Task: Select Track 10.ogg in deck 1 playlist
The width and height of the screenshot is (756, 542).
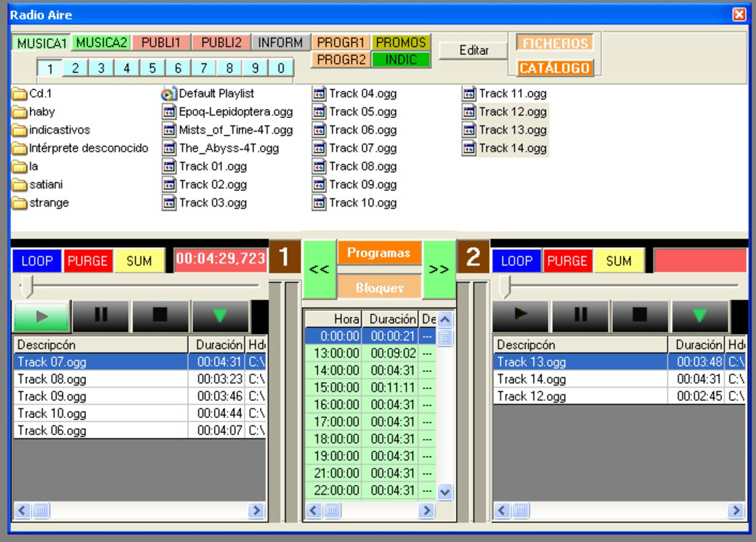Action: pyautogui.click(x=139, y=414)
